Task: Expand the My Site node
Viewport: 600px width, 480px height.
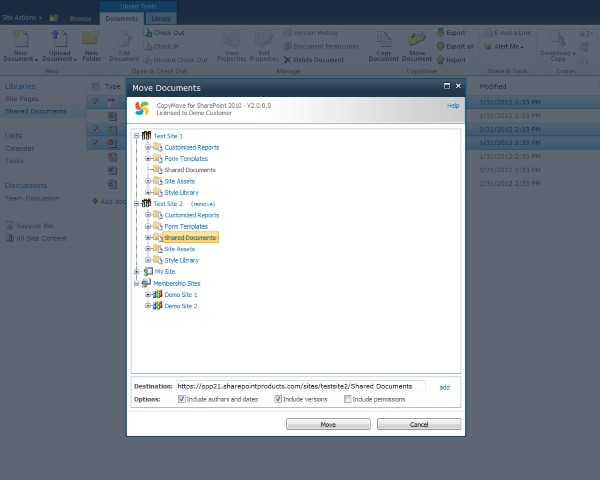Action: 136,271
